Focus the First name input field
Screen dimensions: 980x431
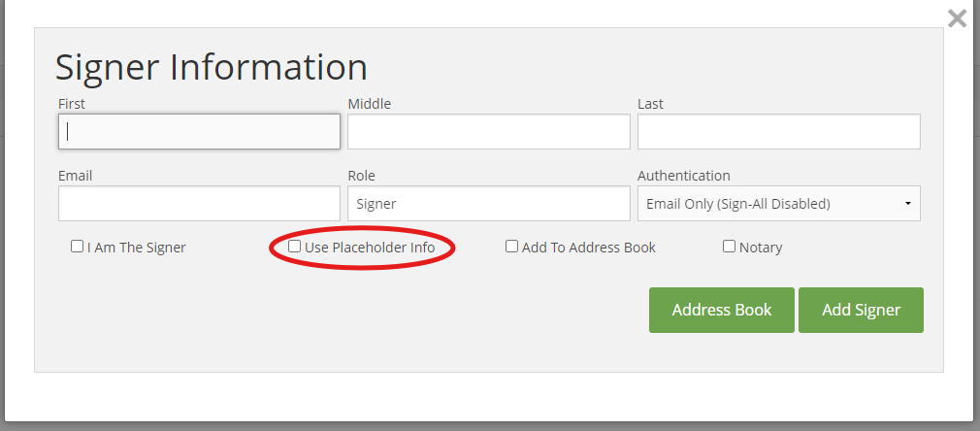(x=199, y=131)
